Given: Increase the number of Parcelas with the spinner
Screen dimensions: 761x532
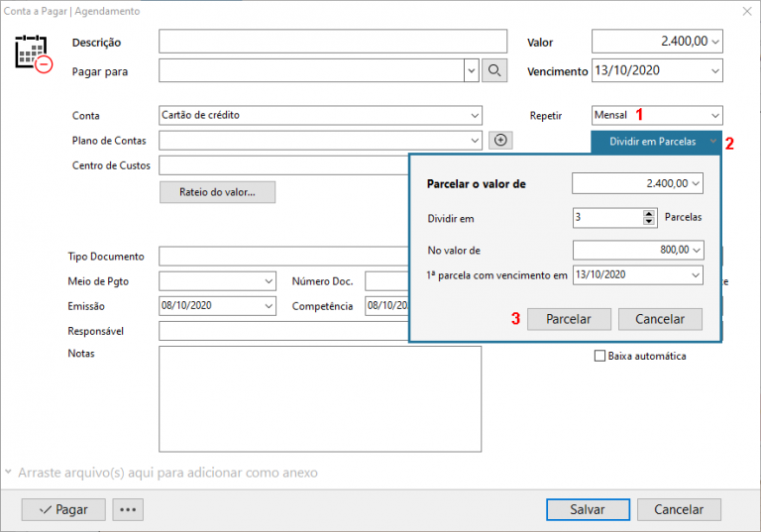Looking at the screenshot, I should (x=649, y=213).
